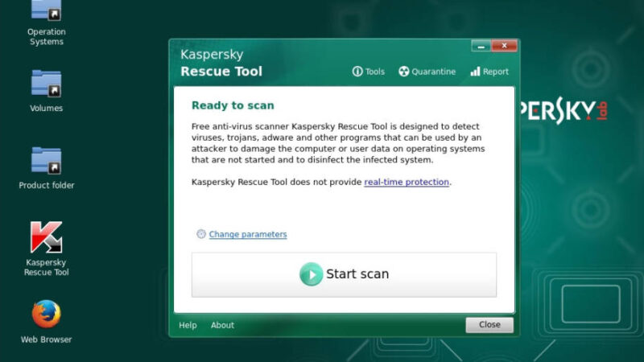Open Help from the bottom bar
Image resolution: width=644 pixels, height=362 pixels.
coord(188,325)
